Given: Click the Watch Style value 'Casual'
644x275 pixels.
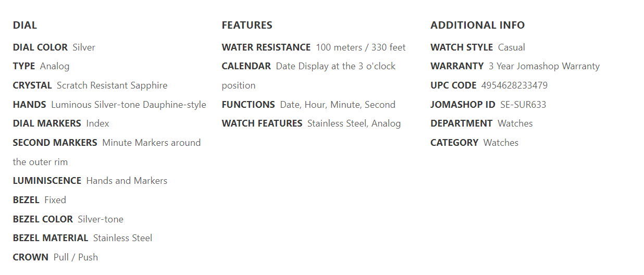Looking at the screenshot, I should 511,47.
